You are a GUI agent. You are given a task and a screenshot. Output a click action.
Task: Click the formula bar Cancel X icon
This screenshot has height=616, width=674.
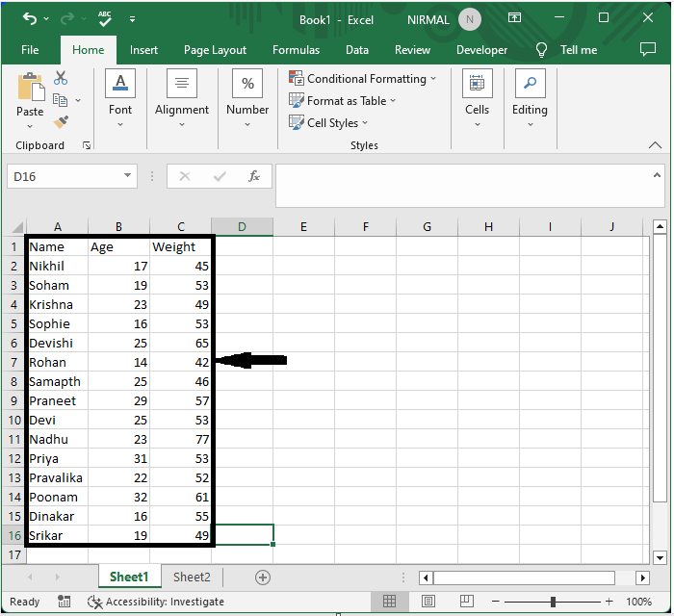[185, 176]
